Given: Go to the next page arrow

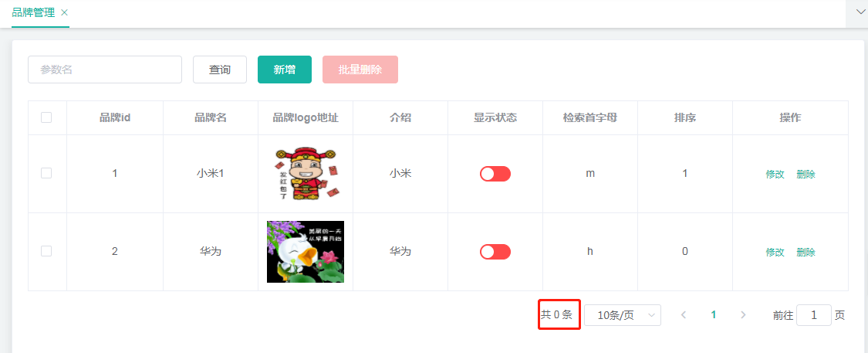Looking at the screenshot, I should (x=744, y=314).
